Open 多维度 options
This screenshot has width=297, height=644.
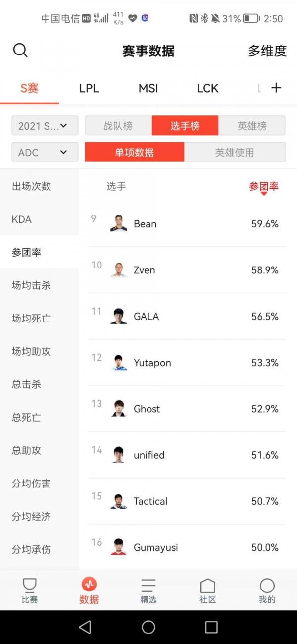click(267, 50)
